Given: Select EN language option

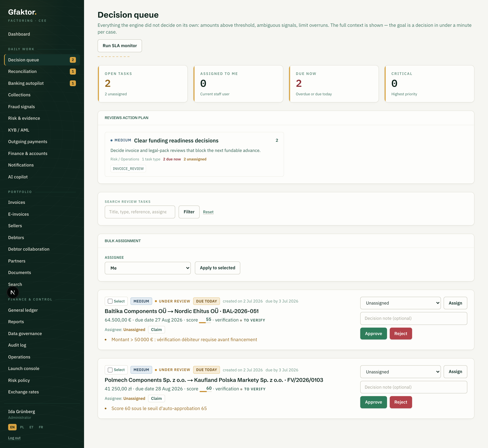Looking at the screenshot, I should tap(12, 427).
